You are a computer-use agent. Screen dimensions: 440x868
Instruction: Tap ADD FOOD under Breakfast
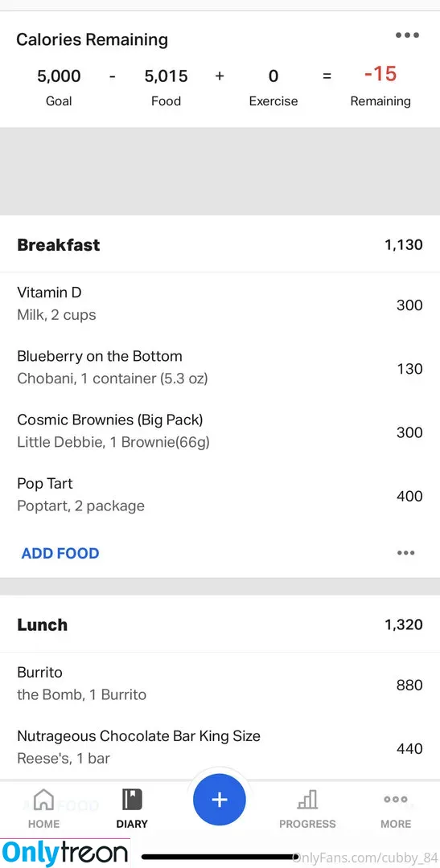point(60,553)
